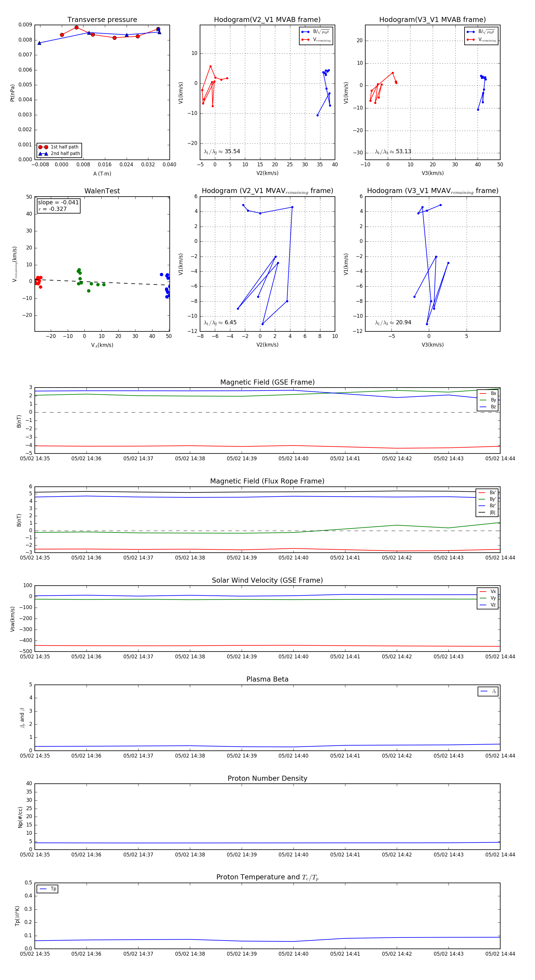Image resolution: width=535 pixels, height=980 pixels.
Task: Click the "Hodogram (V2_V1 MVAV remaining frame)" title
Action: pyautogui.click(x=267, y=191)
